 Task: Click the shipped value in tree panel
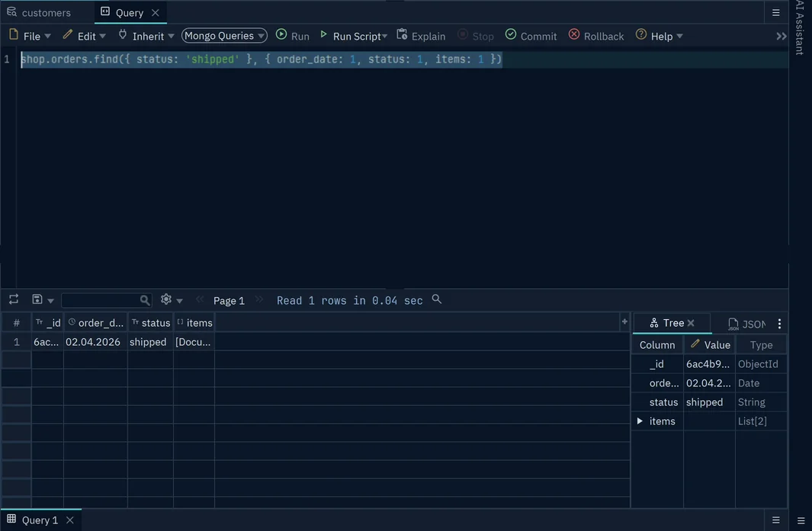709,402
